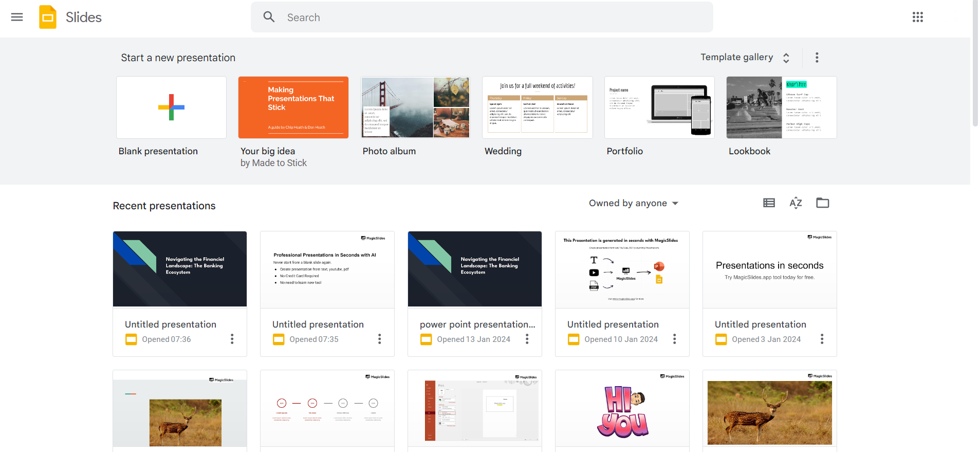
Task: Choose the Photo album template
Action: point(415,107)
